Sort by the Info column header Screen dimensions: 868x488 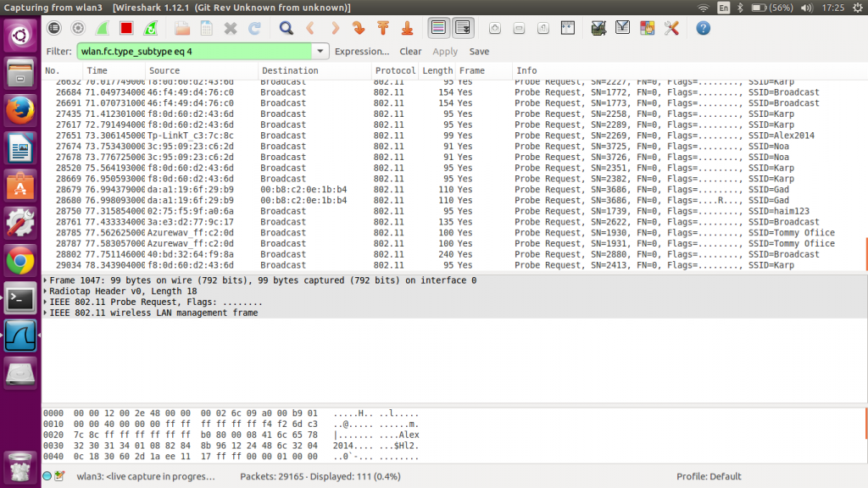(x=689, y=71)
